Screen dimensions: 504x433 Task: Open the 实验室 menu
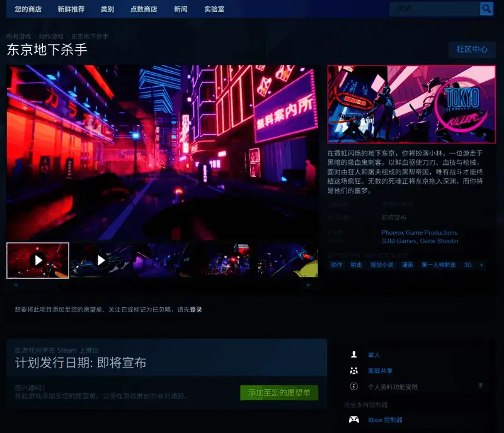214,9
